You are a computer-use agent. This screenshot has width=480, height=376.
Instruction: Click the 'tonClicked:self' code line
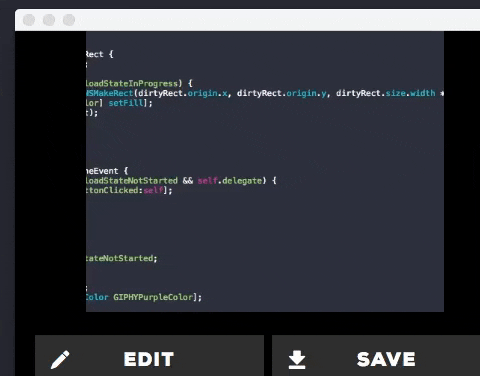(x=129, y=190)
